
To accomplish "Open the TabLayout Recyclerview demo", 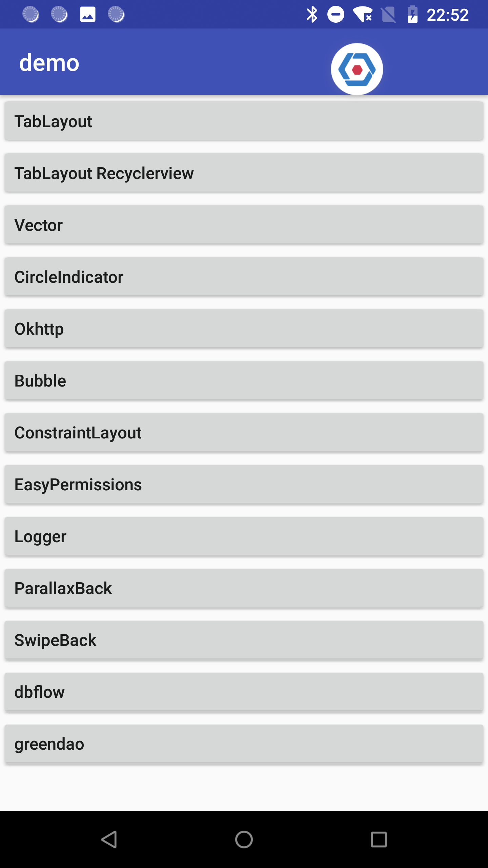I will click(x=243, y=173).
